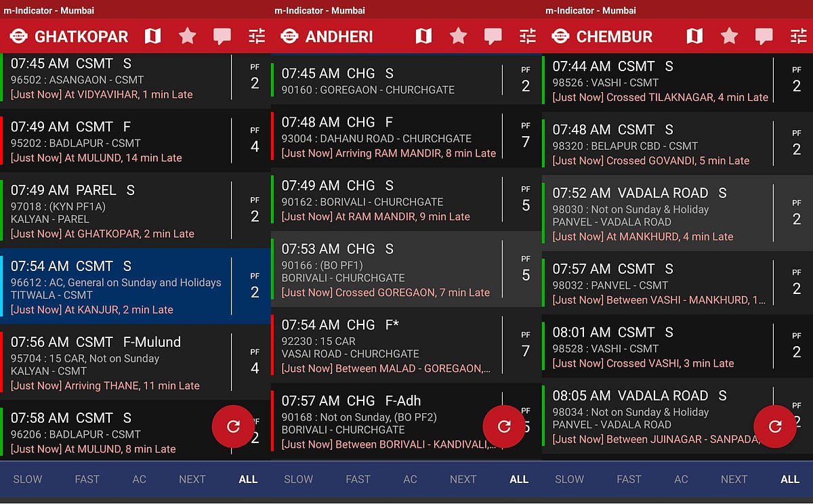Select the NEXT tab in Andheri panel
This screenshot has height=504, width=813.
(x=463, y=479)
